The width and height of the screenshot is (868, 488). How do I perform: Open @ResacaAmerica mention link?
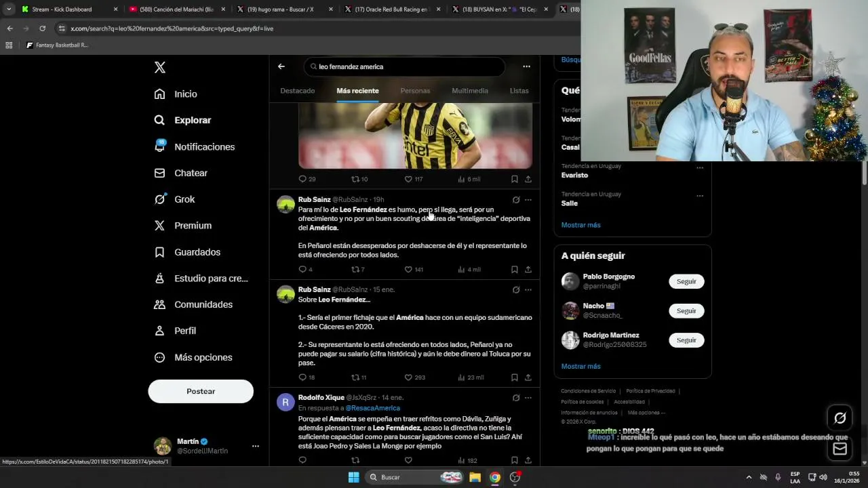[x=372, y=408]
